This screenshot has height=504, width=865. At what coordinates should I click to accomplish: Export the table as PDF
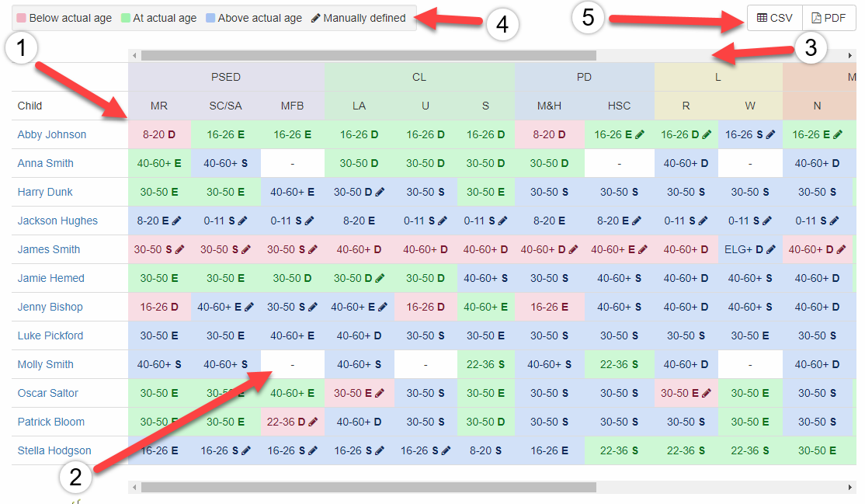(x=829, y=18)
